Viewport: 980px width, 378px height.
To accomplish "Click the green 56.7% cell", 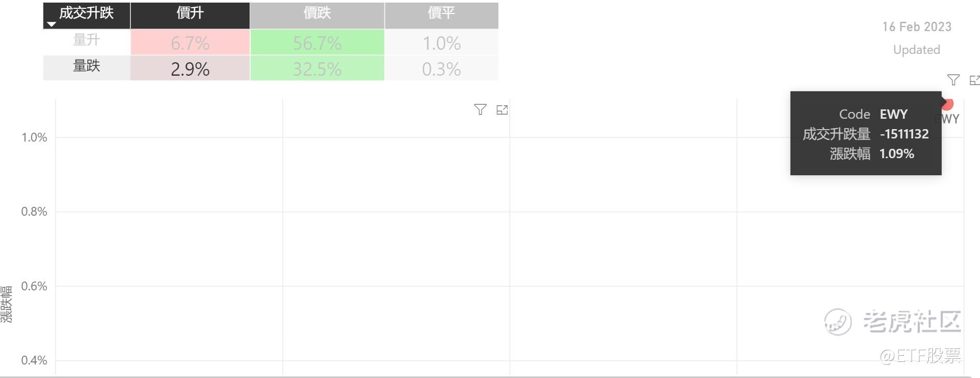I will pos(317,43).
